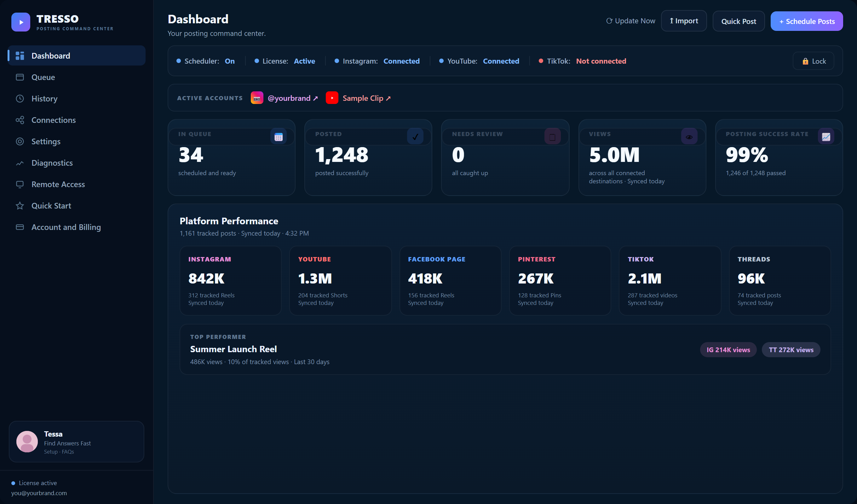Open Tessa Find Answers Fast help
857x504 pixels.
point(77,442)
